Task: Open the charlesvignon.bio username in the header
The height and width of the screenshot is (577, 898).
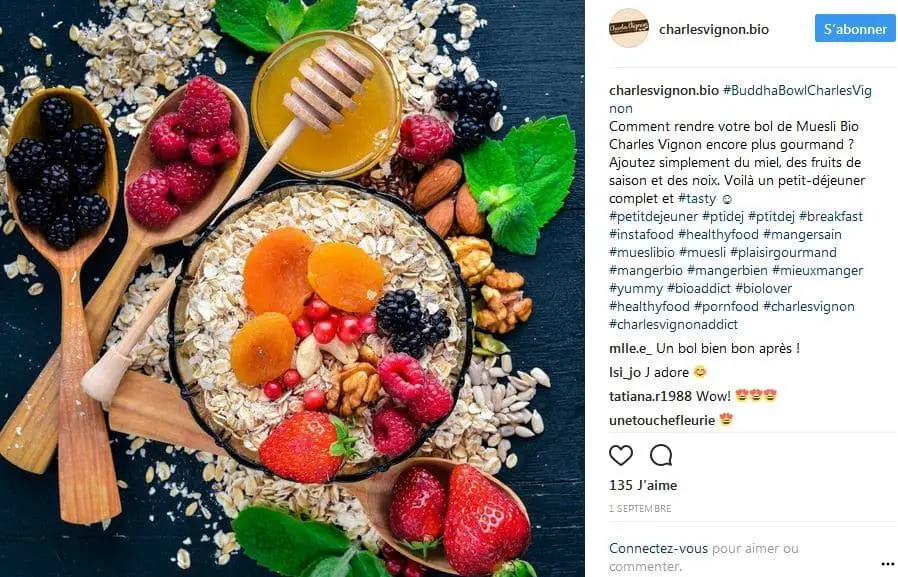Action: [714, 29]
